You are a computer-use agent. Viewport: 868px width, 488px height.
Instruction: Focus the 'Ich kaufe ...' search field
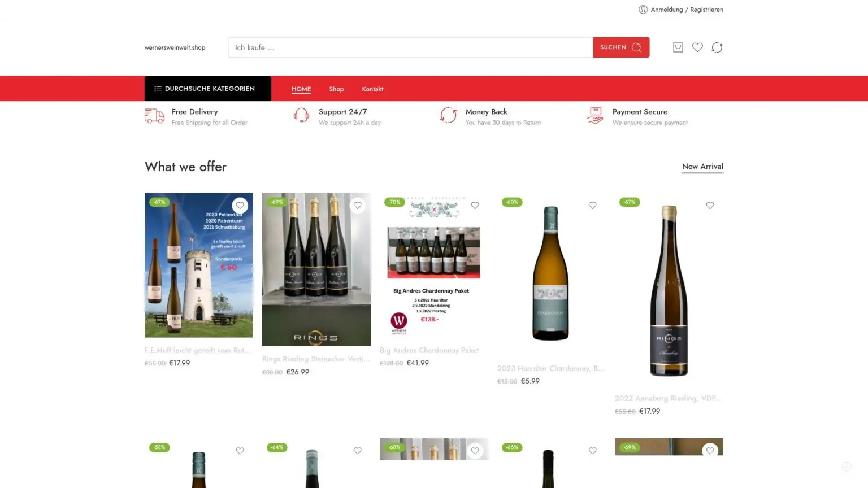coord(410,47)
